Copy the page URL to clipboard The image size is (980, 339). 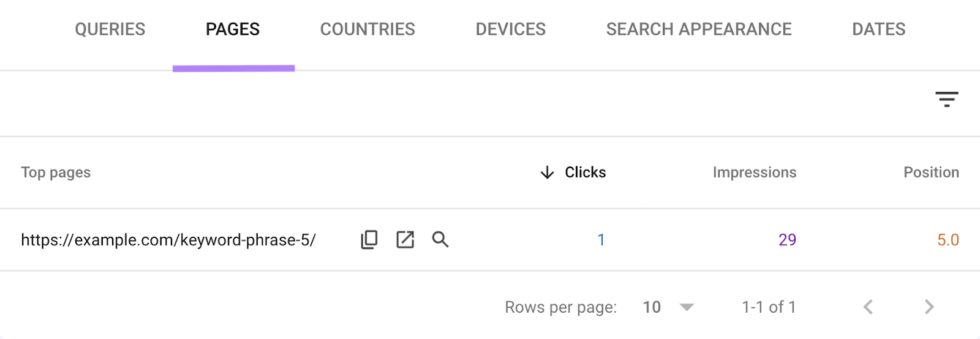pos(369,239)
